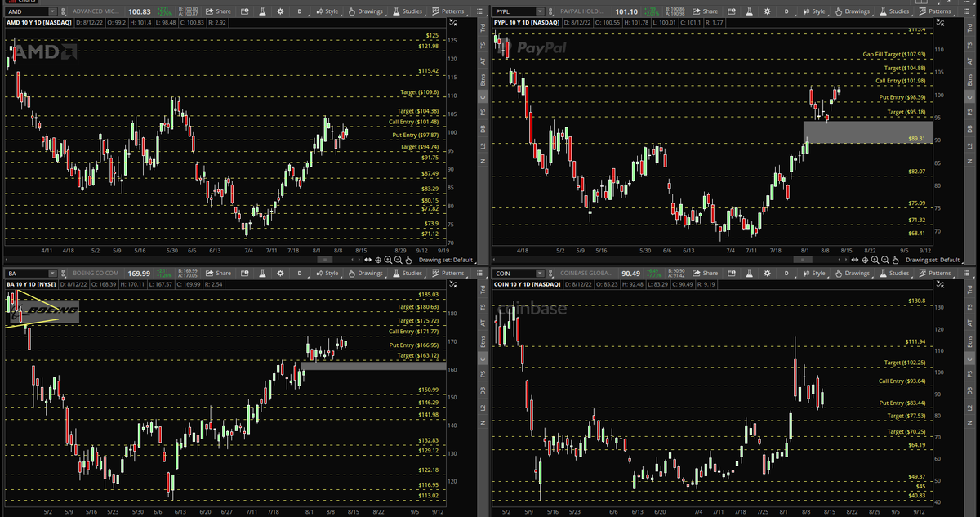980x517 pixels.
Task: Select crosshair pan tool under AMD chart
Action: [378, 260]
